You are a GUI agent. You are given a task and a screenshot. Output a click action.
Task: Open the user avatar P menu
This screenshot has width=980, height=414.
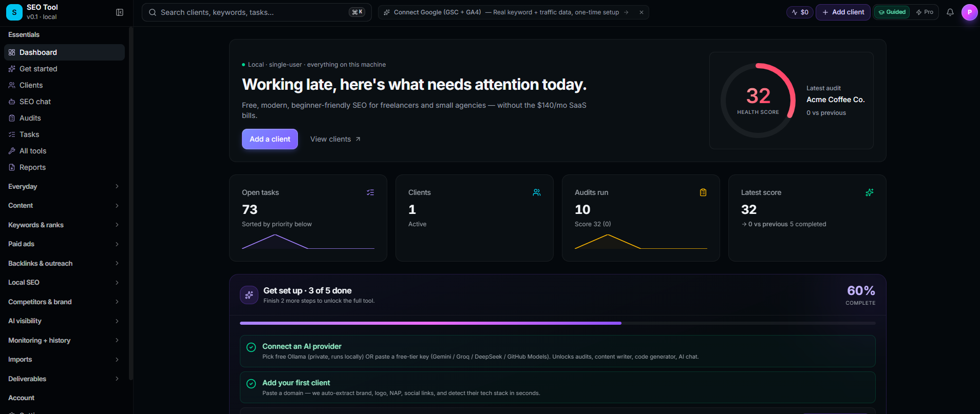coord(970,12)
